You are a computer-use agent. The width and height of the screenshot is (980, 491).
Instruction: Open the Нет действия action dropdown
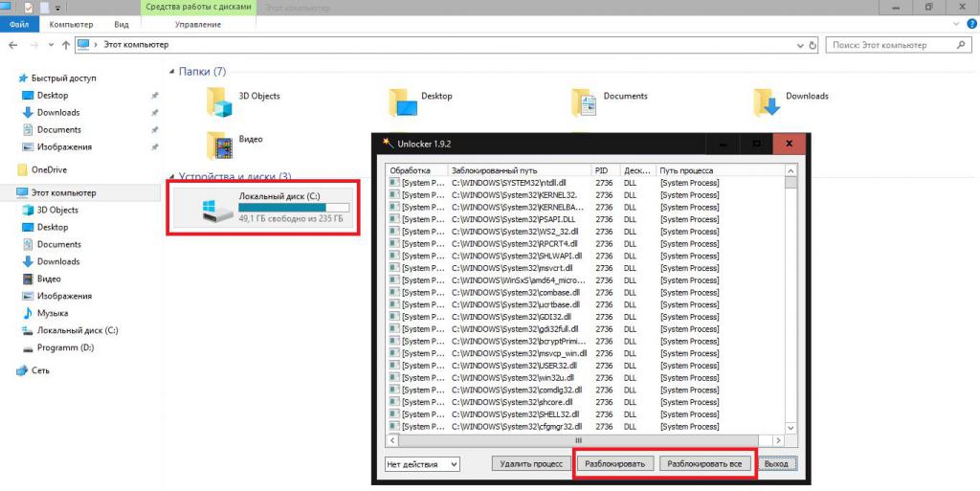coord(421,464)
